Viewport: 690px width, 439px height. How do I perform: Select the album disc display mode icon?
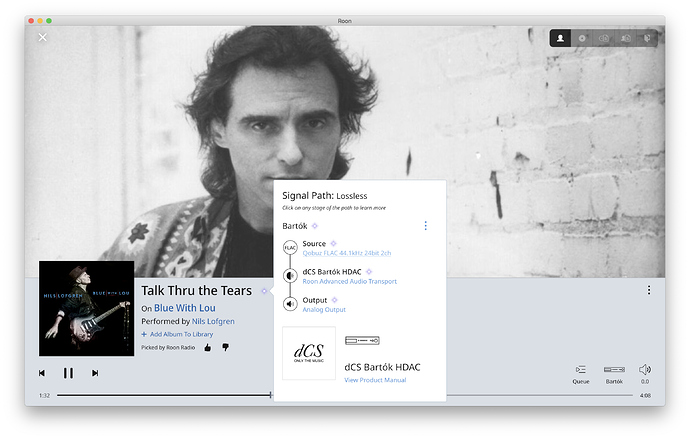coord(582,38)
